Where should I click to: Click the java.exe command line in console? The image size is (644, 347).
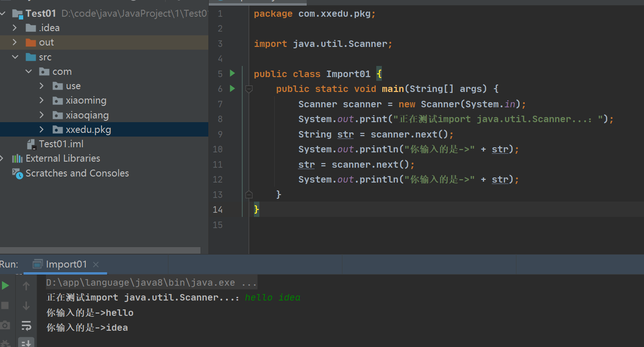[151, 282]
